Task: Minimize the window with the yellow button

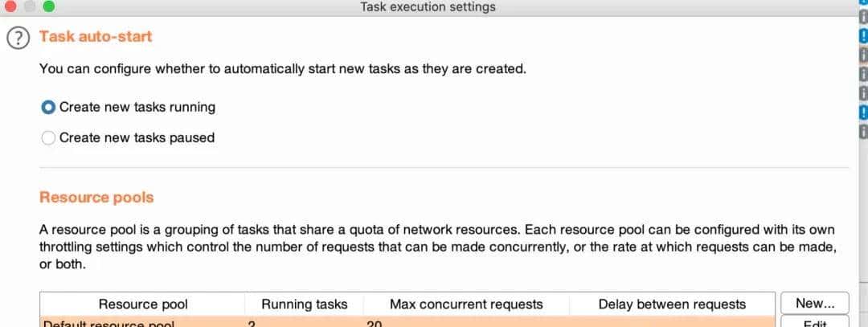Action: pyautogui.click(x=30, y=6)
